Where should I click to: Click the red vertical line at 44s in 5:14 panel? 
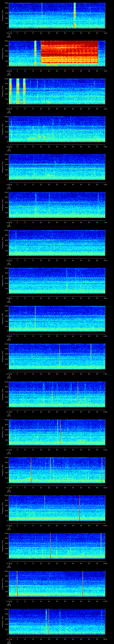point(80,508)
